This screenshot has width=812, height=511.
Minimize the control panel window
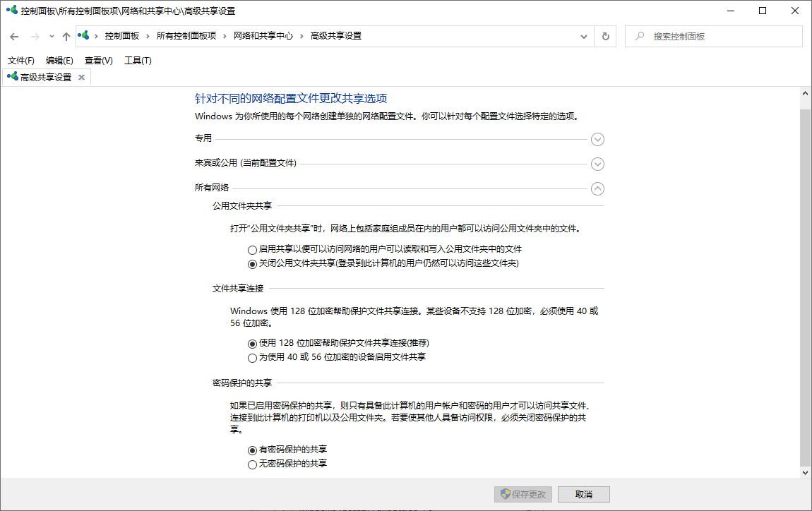click(x=731, y=11)
